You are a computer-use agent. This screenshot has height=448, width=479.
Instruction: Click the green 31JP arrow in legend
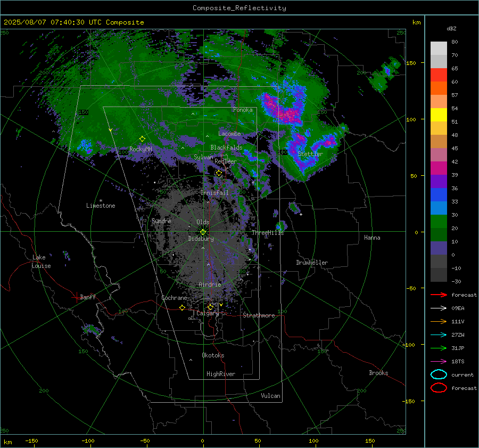point(439,348)
